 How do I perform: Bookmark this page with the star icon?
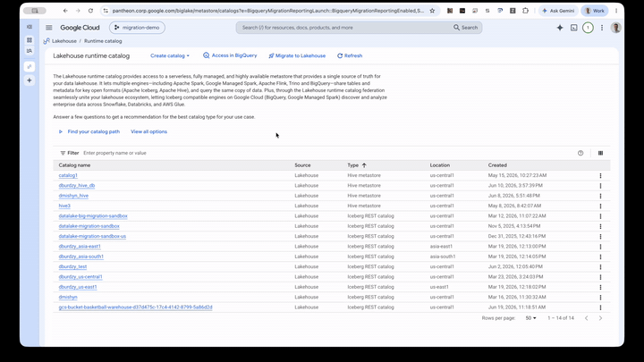[432, 11]
